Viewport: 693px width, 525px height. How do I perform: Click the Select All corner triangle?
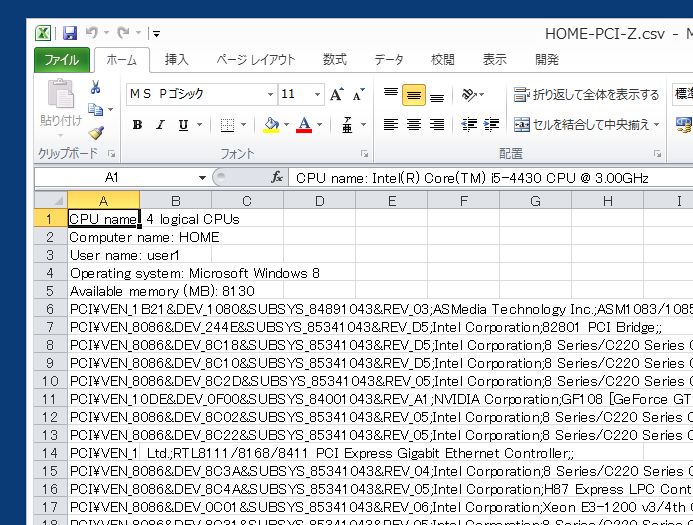tap(51, 201)
